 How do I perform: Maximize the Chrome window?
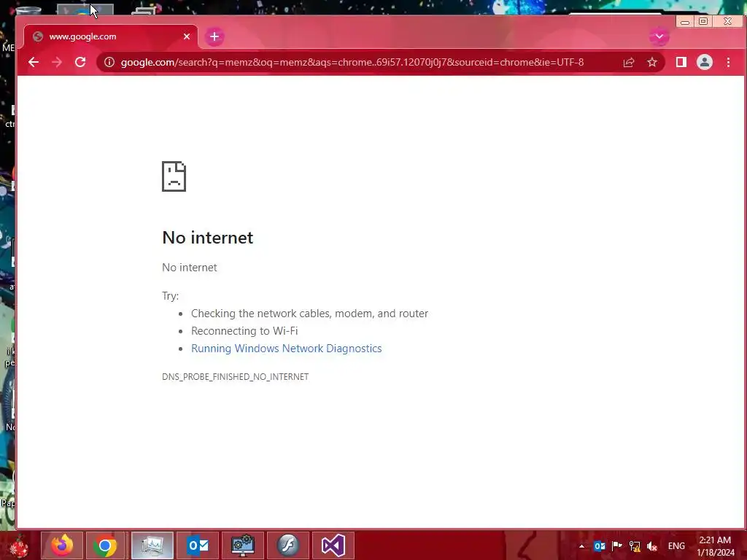703,21
